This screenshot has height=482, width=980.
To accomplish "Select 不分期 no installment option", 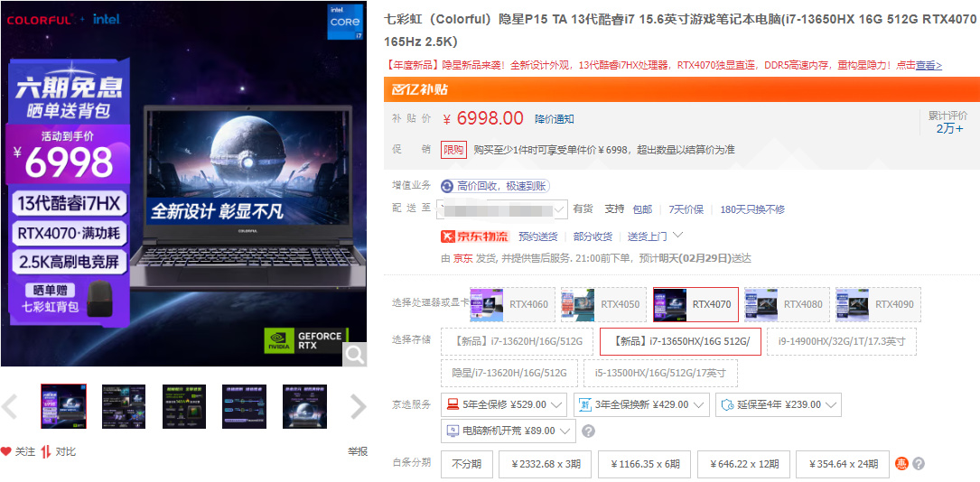I will click(467, 464).
